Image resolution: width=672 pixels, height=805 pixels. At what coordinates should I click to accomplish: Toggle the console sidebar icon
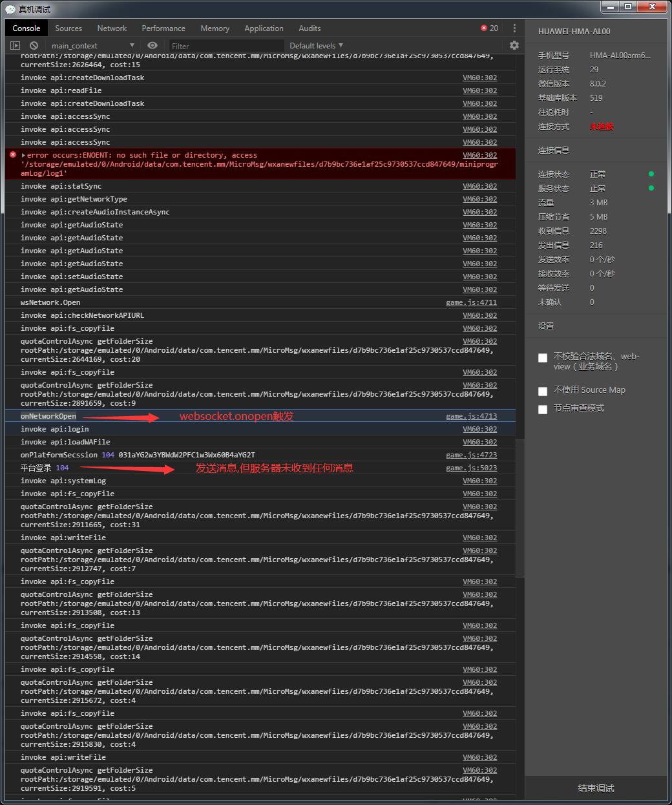pos(16,45)
